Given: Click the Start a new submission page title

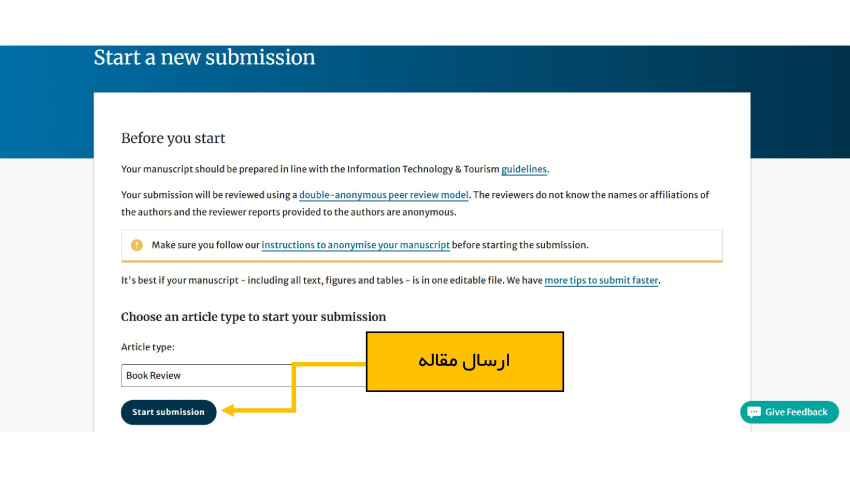Looking at the screenshot, I should (204, 58).
